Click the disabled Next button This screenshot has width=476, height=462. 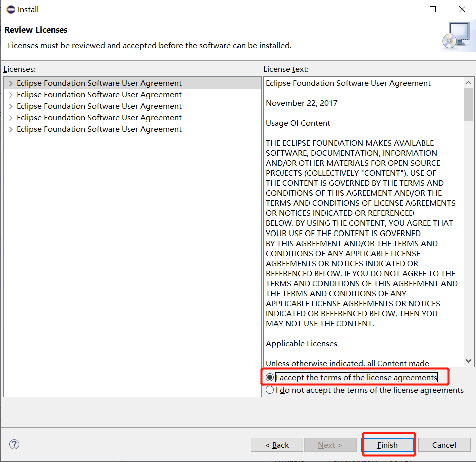point(330,445)
